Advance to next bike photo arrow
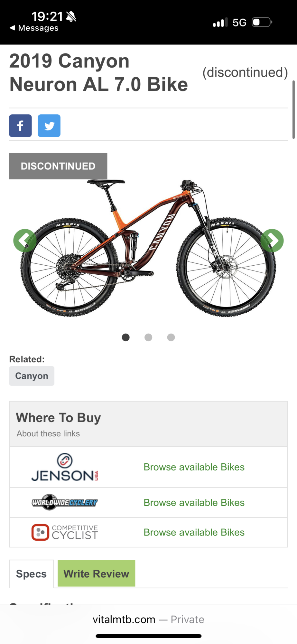This screenshot has height=644, width=297. (272, 241)
